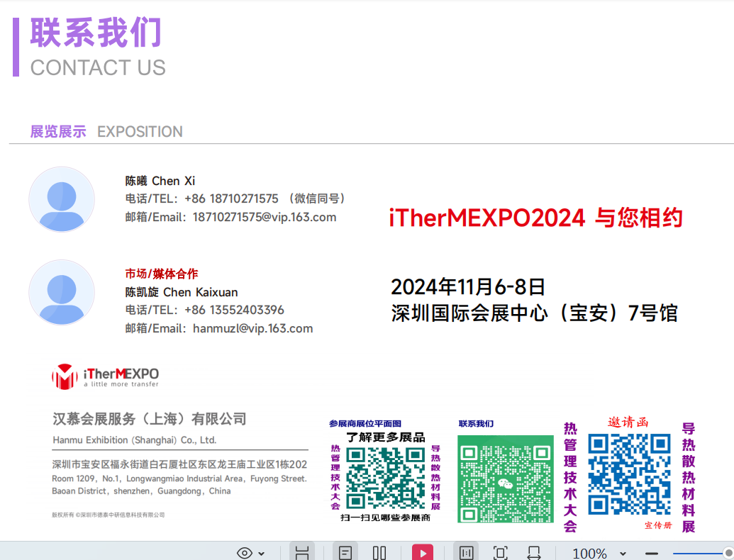Click the 扫一扫见哪些参展商 caption

point(385,517)
